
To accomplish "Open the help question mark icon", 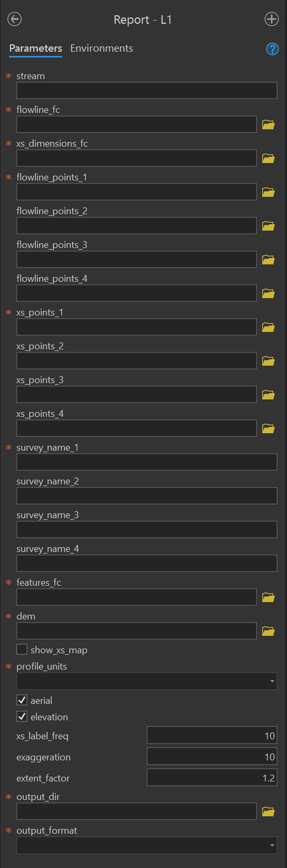I will point(272,49).
